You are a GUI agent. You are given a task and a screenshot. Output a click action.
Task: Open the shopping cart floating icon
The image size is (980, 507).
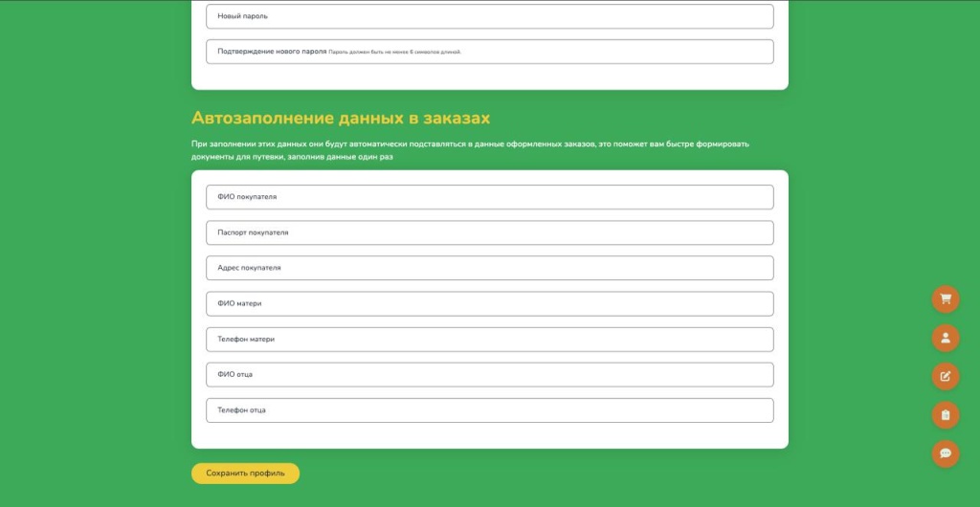click(946, 298)
